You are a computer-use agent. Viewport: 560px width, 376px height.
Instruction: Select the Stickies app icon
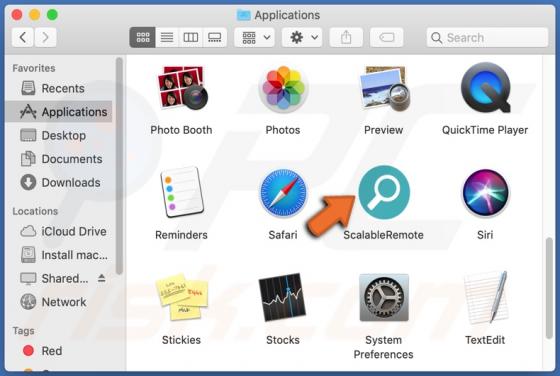pyautogui.click(x=182, y=297)
